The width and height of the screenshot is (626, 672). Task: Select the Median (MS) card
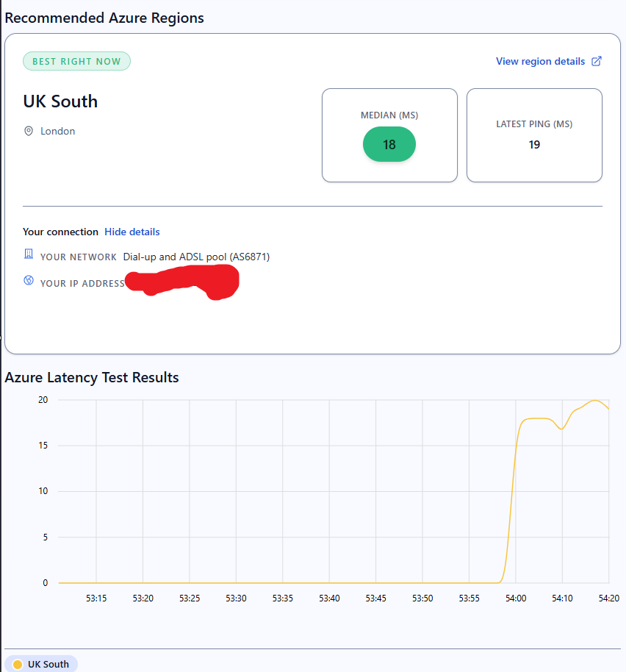389,135
